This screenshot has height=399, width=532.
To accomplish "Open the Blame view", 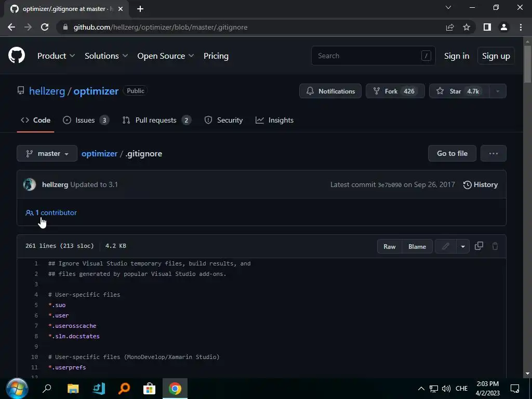I will tap(417, 247).
